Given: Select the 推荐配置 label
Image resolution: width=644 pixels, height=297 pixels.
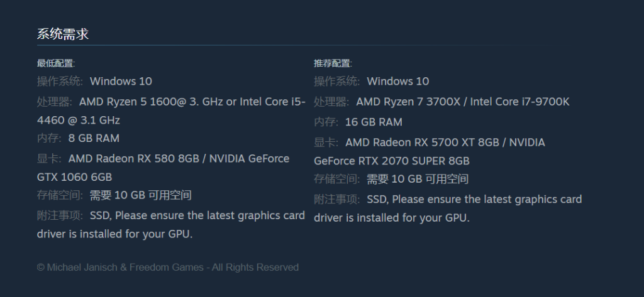Looking at the screenshot, I should click(333, 63).
